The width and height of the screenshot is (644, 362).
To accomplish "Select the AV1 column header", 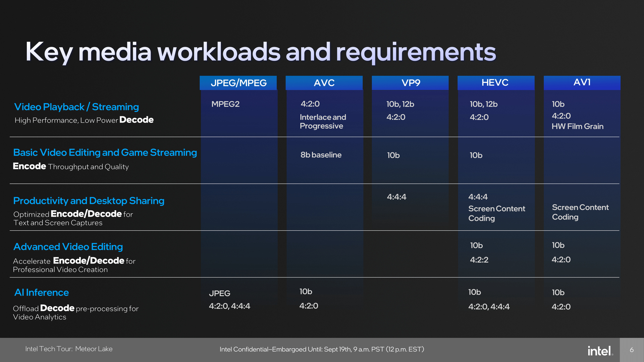I will [581, 82].
